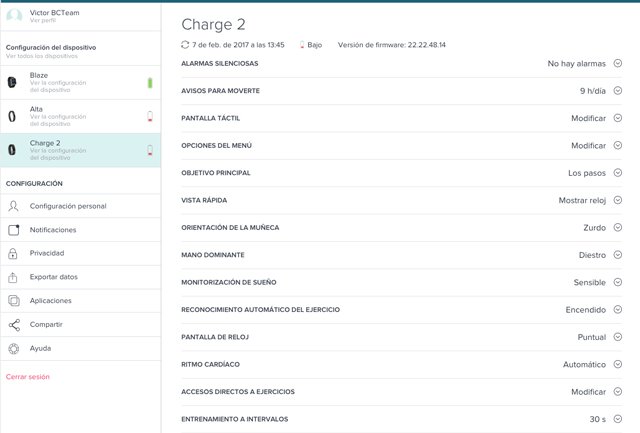The image size is (640, 433).
Task: Click the person icon for Configuración personal
Action: pos(13,206)
